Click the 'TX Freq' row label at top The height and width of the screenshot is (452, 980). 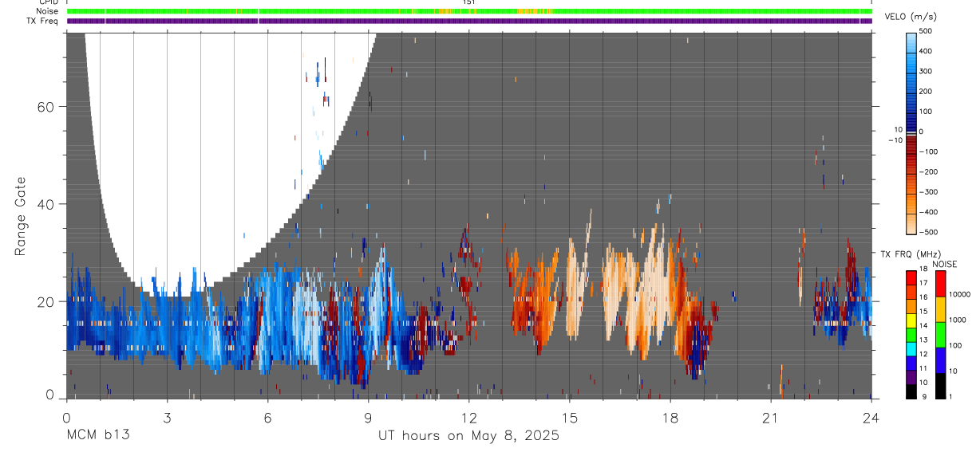pos(42,21)
